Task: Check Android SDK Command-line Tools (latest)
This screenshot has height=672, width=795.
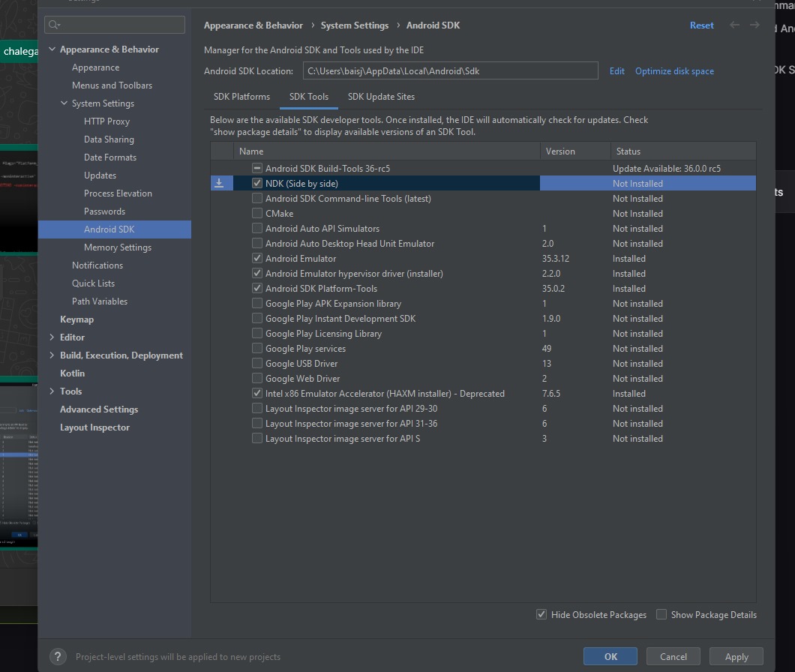Action: click(x=257, y=198)
